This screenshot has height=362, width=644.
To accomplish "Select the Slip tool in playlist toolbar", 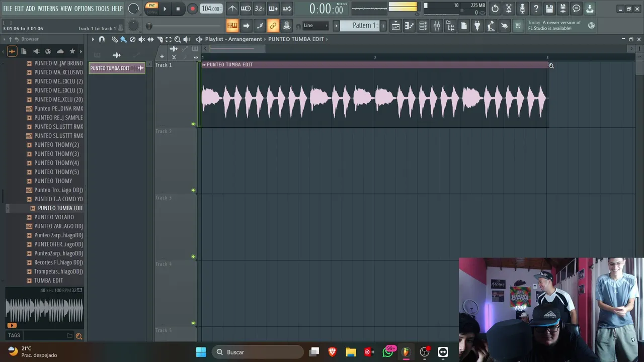I will coord(150,39).
